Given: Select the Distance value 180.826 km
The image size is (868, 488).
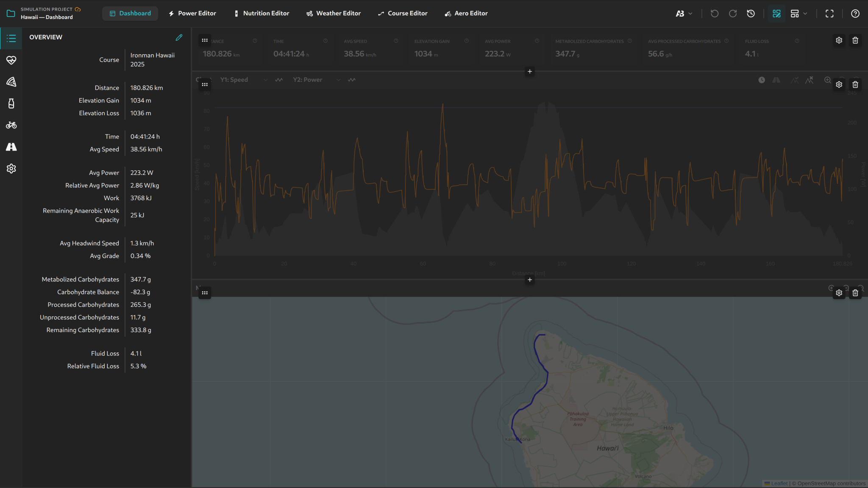Looking at the screenshot, I should (x=147, y=88).
